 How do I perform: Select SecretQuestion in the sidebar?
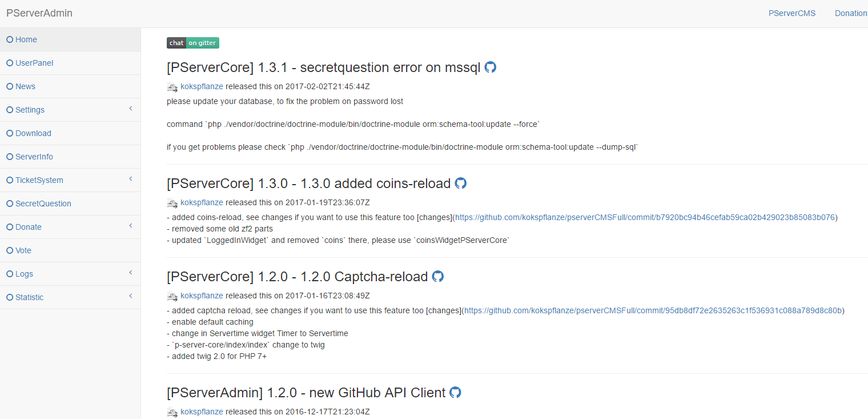[x=43, y=203]
